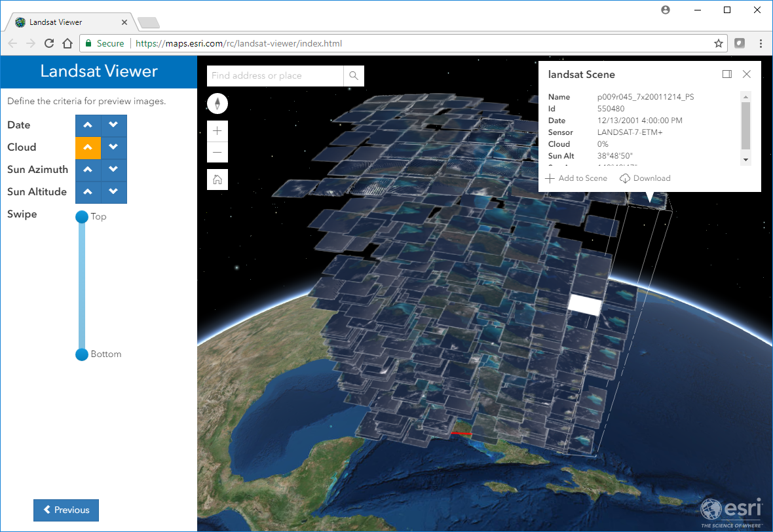Image resolution: width=773 pixels, height=532 pixels.
Task: Sort by Cloud descending arrow
Action: (x=114, y=147)
